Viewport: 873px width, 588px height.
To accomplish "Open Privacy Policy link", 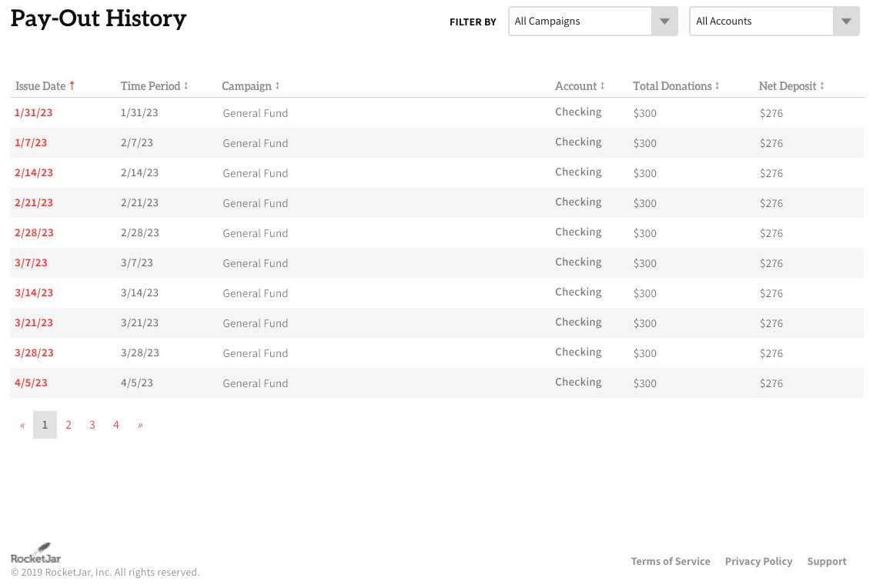I will (x=758, y=561).
